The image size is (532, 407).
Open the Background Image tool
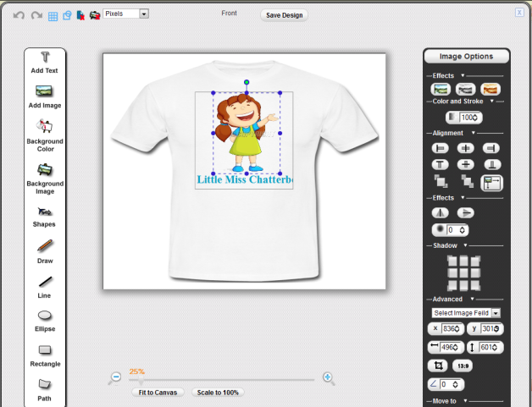click(45, 179)
